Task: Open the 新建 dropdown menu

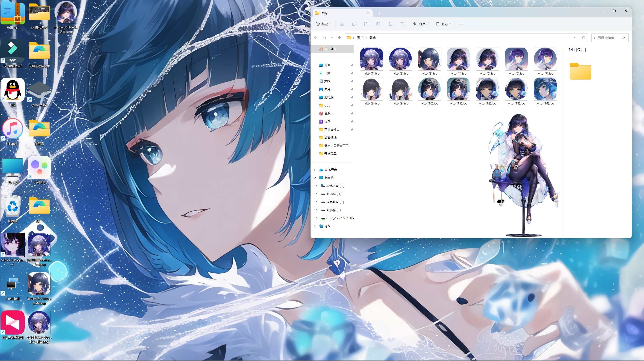Action: tap(323, 24)
